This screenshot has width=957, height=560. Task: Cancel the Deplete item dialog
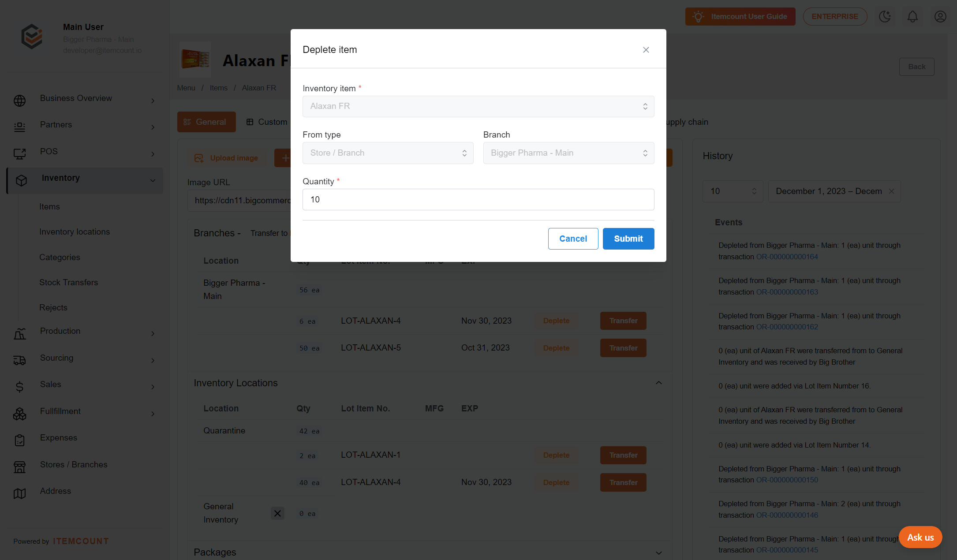(573, 239)
